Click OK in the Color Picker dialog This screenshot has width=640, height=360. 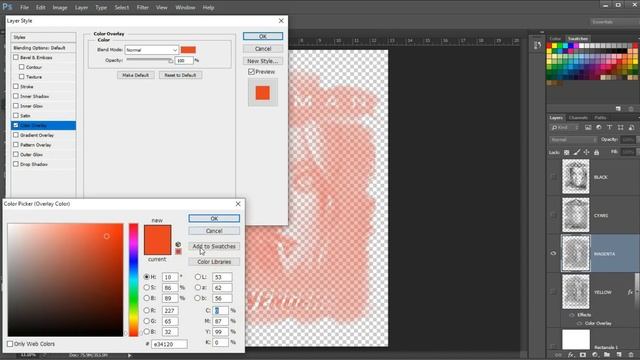click(x=214, y=218)
